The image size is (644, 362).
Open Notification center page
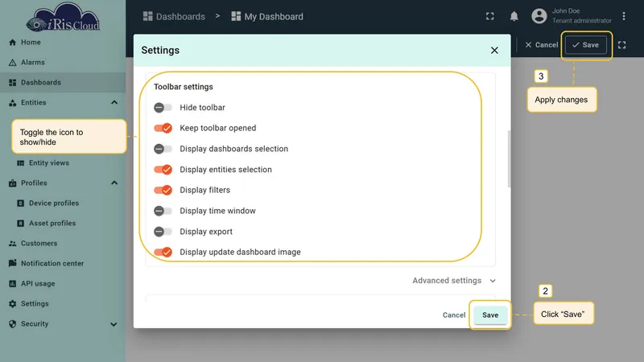[63, 264]
